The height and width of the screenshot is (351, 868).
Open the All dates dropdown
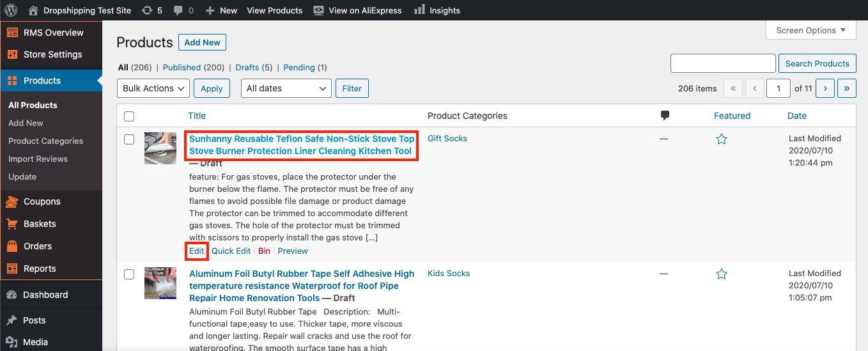click(x=286, y=88)
